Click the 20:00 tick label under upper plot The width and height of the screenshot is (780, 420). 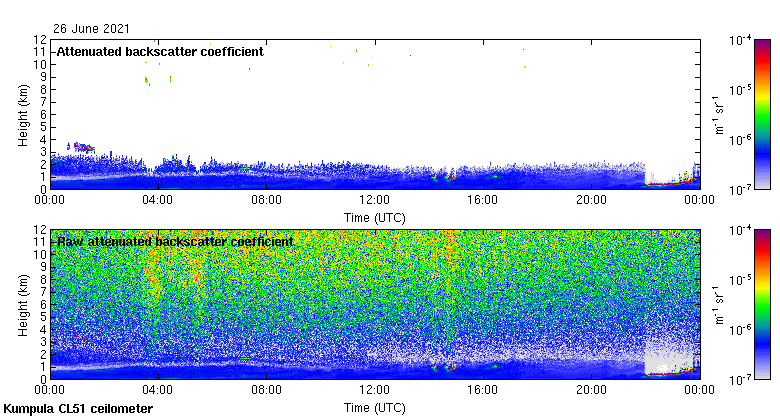pos(591,200)
